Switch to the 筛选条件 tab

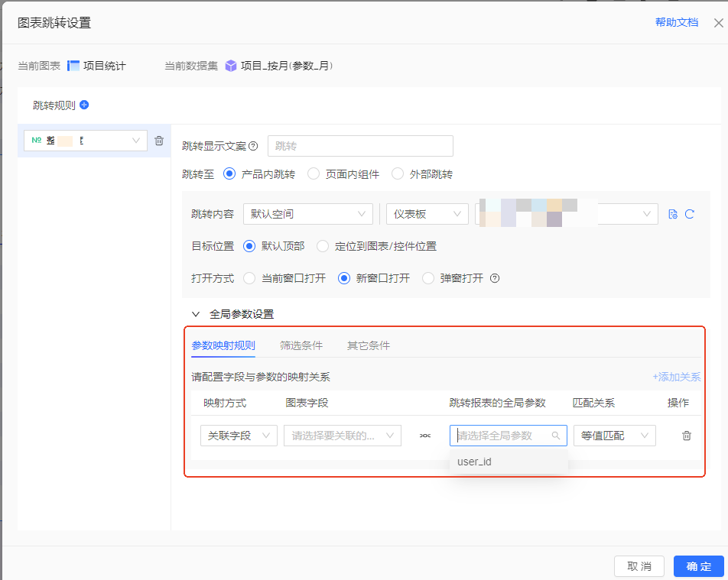point(301,345)
